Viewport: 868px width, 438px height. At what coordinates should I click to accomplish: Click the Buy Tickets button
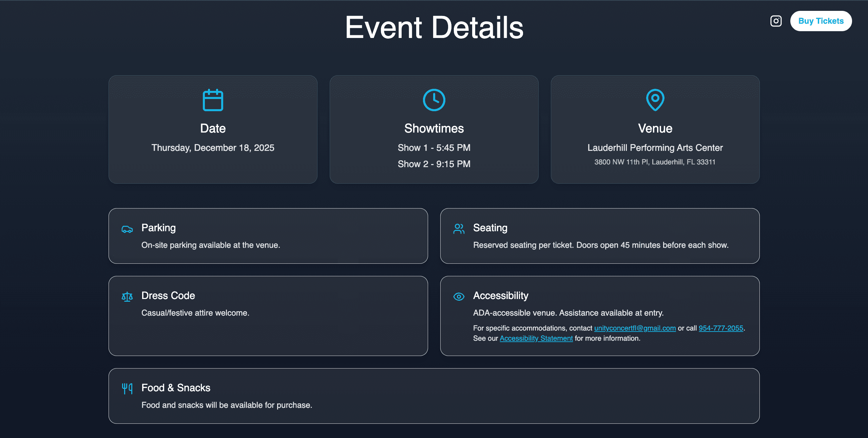point(821,21)
